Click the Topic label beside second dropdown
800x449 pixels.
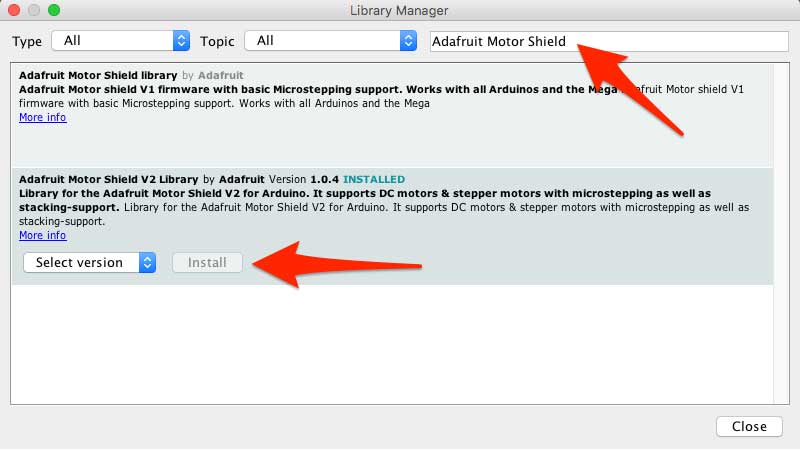tap(217, 41)
